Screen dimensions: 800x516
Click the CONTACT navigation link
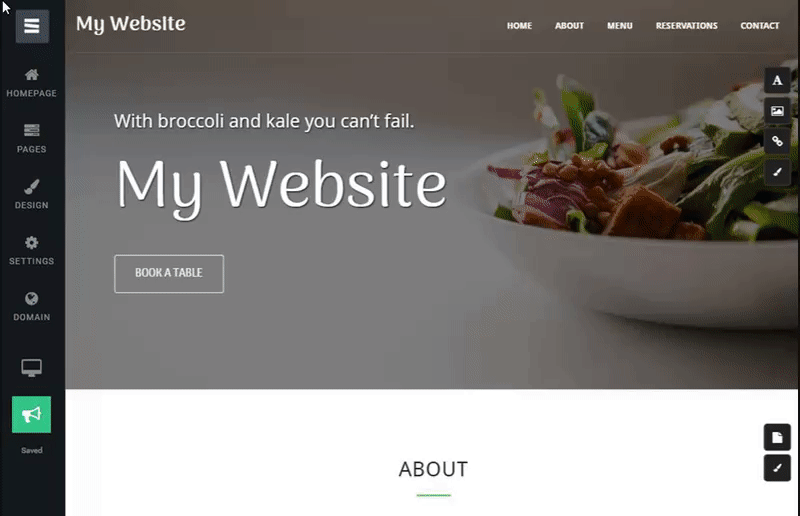coord(760,26)
